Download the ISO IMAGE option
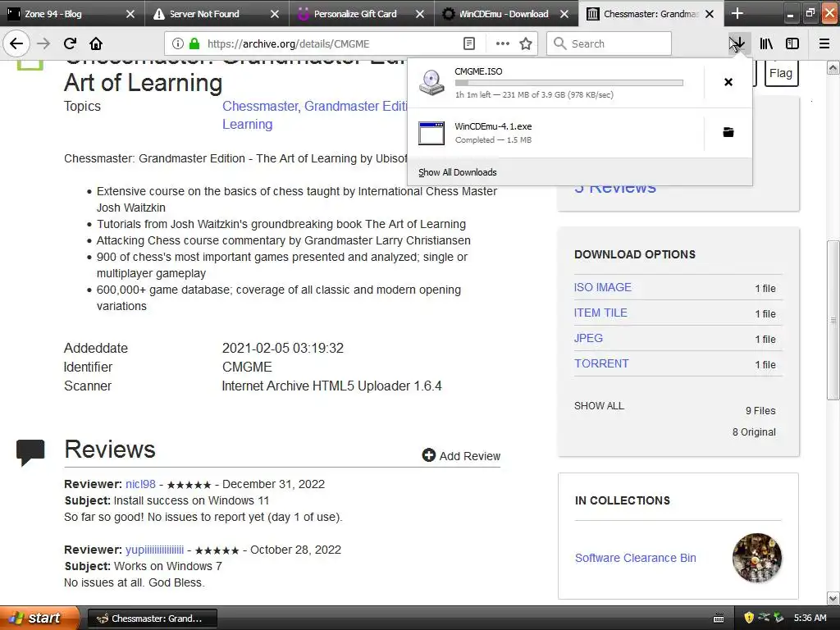The height and width of the screenshot is (630, 840). click(x=603, y=287)
